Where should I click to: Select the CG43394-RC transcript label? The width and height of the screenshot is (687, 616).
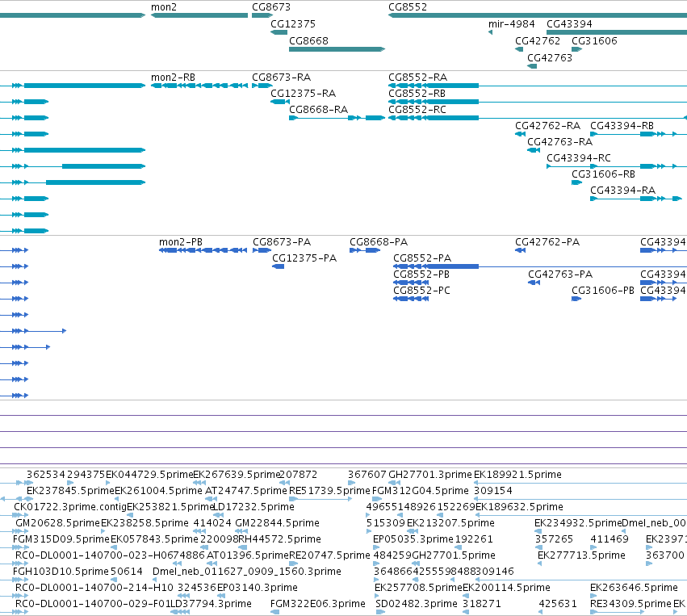pos(579,157)
